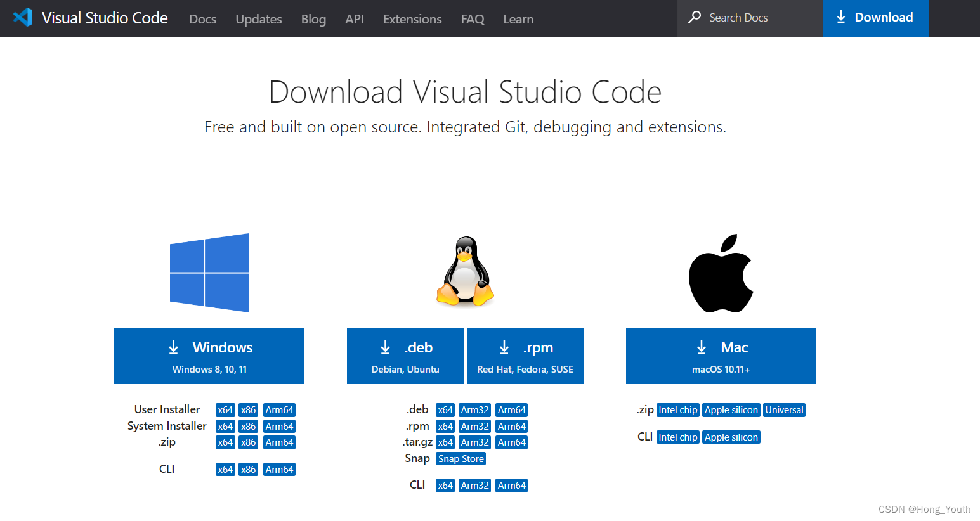This screenshot has height=521, width=980.
Task: Click the "User Installer" label
Action: tap(167, 409)
